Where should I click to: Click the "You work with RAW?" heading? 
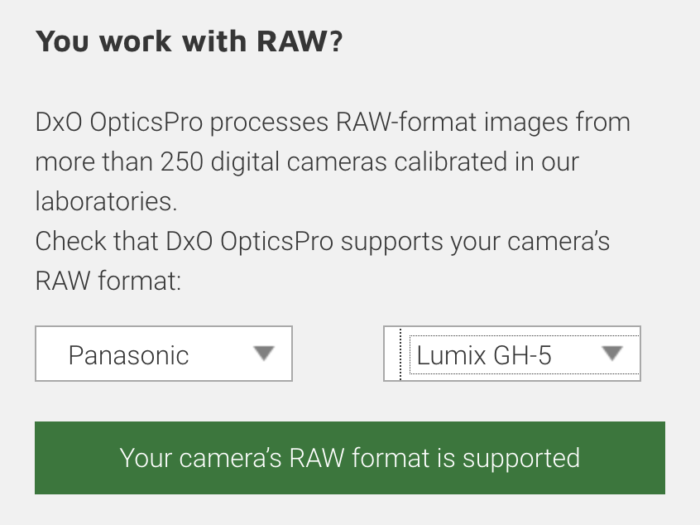click(x=189, y=42)
